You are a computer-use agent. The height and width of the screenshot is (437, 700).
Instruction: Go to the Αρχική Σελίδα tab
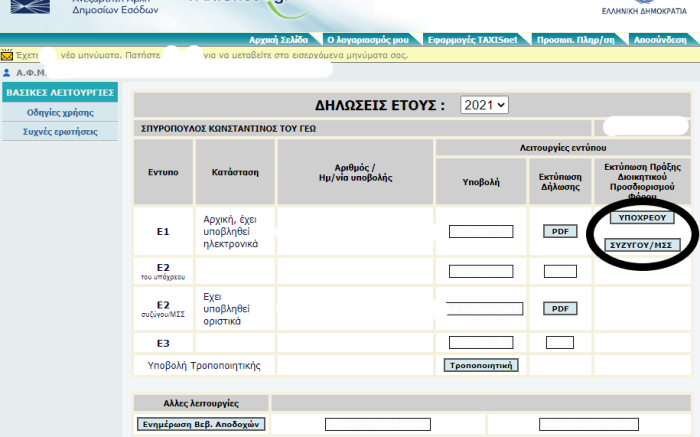[x=279, y=40]
